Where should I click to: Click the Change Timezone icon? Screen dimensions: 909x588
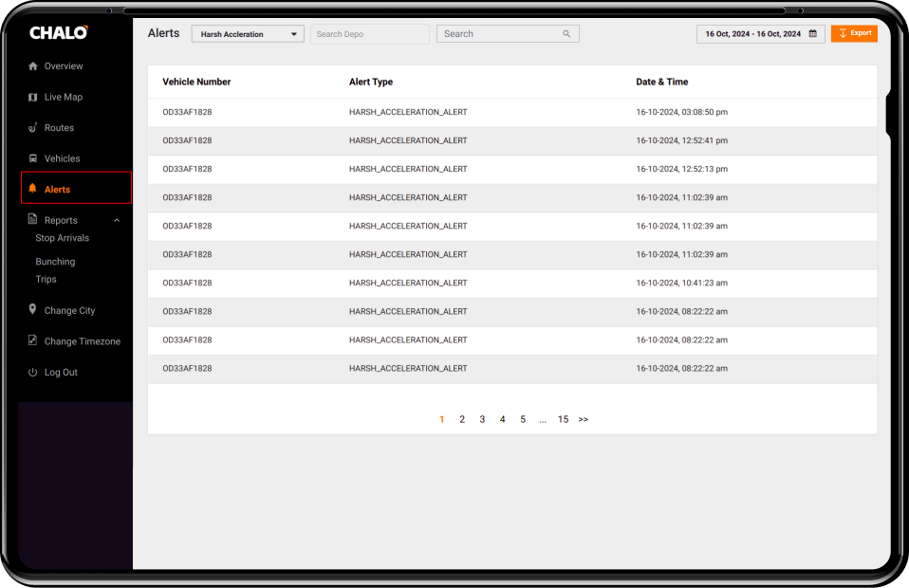coord(33,341)
